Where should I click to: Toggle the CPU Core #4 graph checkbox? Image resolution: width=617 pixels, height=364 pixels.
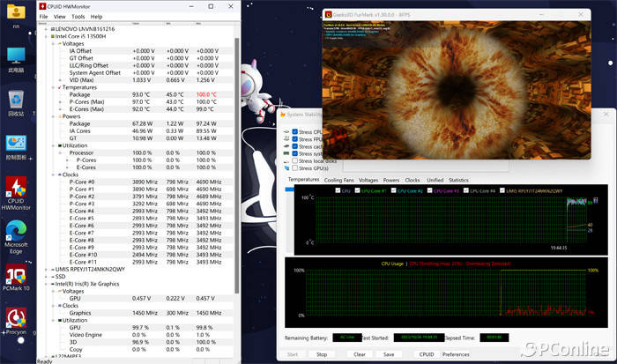[x=466, y=190]
